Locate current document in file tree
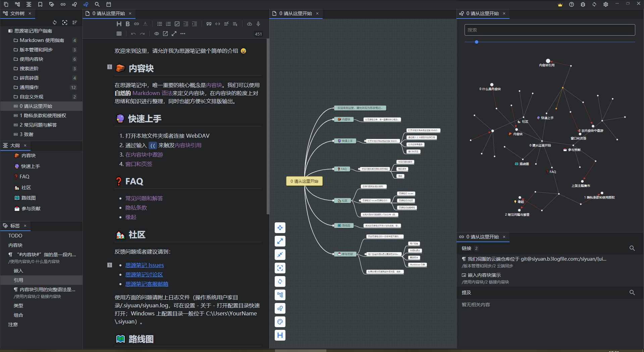644x352 pixels. tap(65, 23)
